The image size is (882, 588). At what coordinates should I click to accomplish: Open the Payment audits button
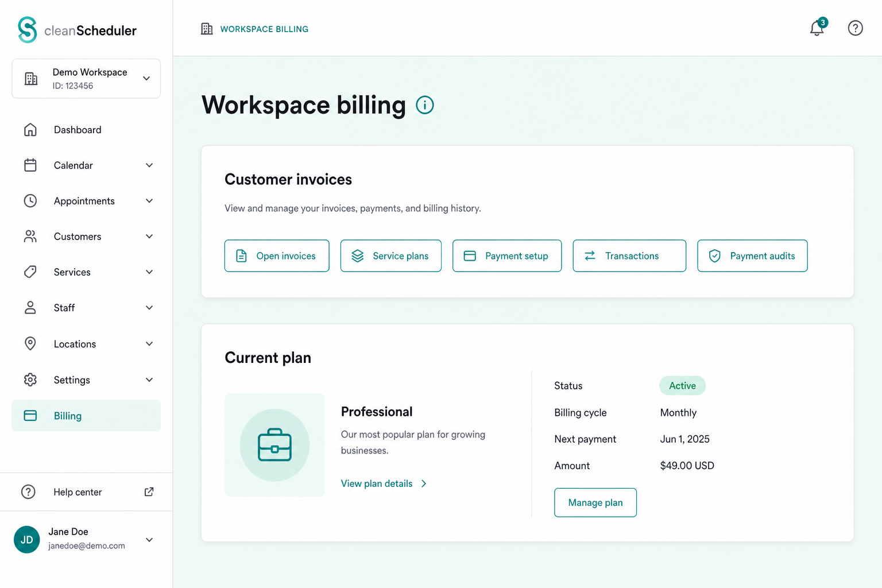[752, 256]
